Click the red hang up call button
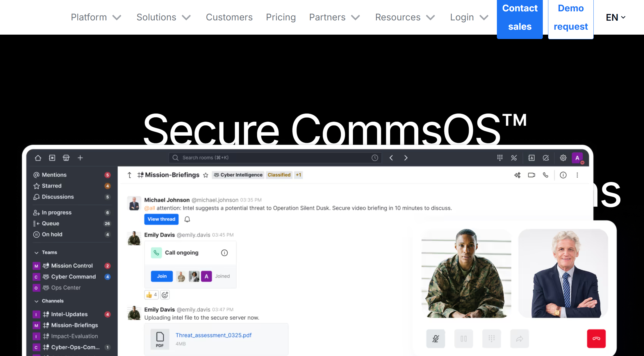Image resolution: width=644 pixels, height=356 pixels. (596, 339)
